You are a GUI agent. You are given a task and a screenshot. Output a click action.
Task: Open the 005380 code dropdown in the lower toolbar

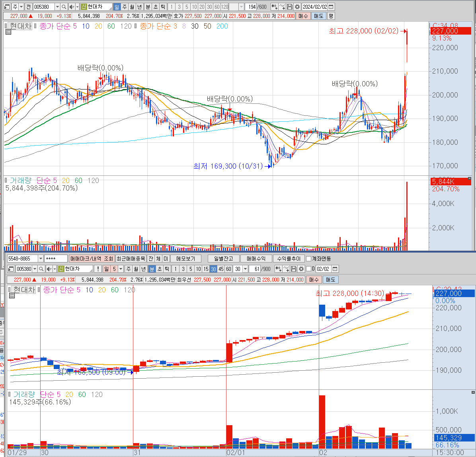[x=35, y=269]
